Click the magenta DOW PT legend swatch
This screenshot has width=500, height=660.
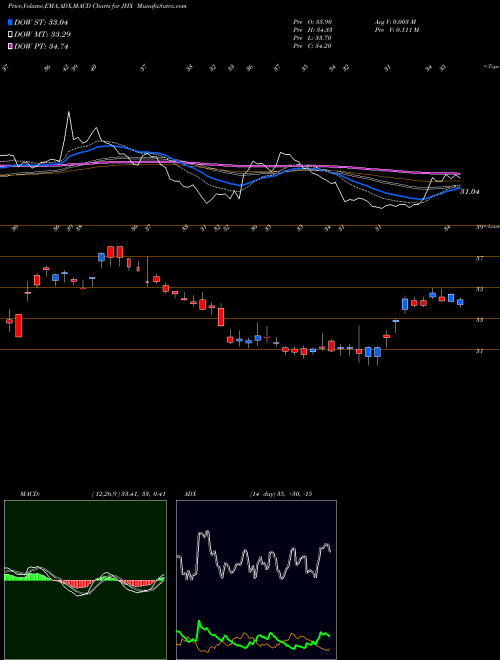pos(10,46)
